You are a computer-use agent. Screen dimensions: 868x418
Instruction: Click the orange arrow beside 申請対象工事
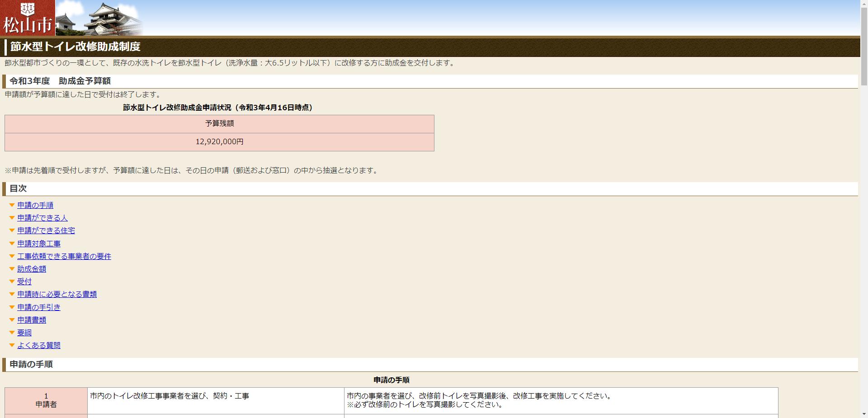(x=12, y=244)
